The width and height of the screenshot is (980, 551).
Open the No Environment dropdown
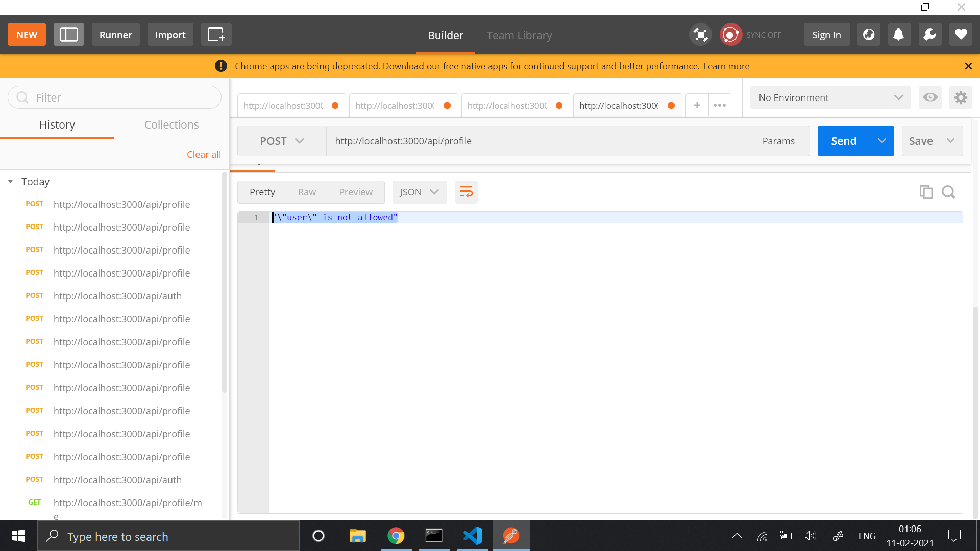[x=830, y=97]
